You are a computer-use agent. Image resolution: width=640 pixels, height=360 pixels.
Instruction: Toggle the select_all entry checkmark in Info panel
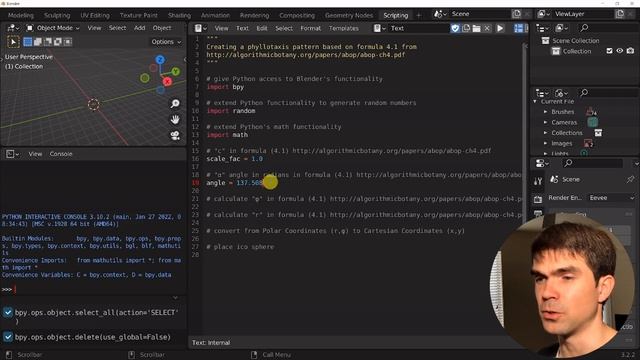8,313
